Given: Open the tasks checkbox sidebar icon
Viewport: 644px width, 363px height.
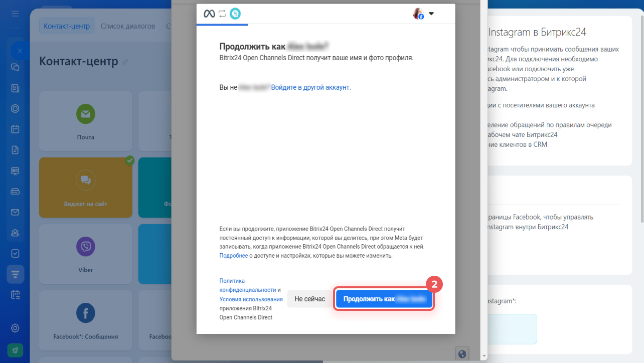Looking at the screenshot, I should pyautogui.click(x=15, y=253).
